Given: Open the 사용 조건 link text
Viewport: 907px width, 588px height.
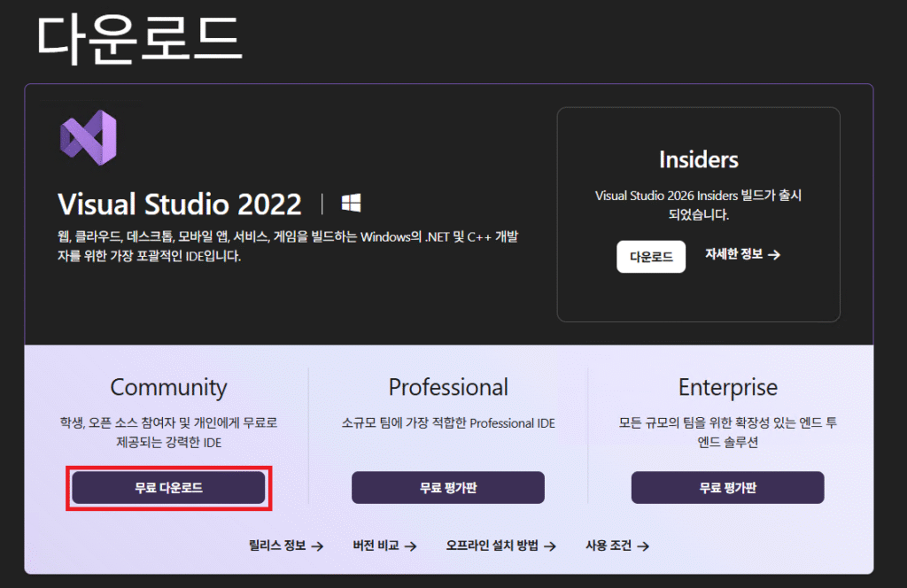Looking at the screenshot, I should [609, 546].
